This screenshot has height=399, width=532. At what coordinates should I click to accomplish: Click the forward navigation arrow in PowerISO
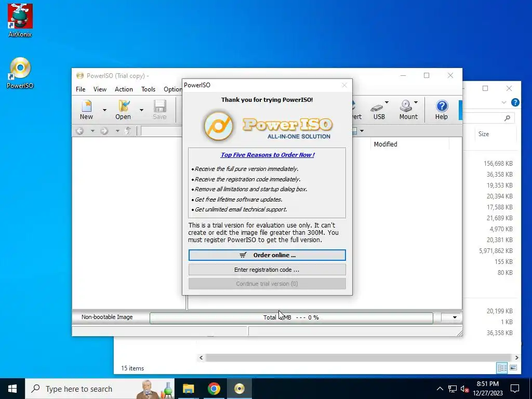pyautogui.click(x=104, y=130)
